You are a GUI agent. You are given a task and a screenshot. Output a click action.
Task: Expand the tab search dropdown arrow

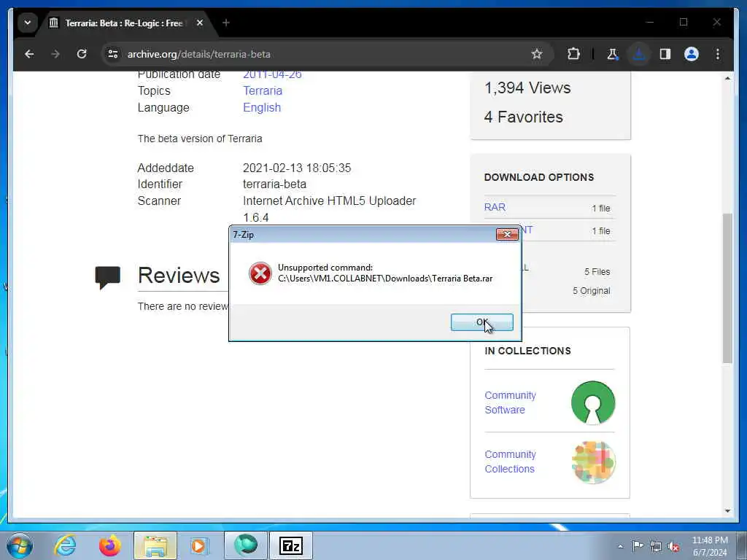[x=28, y=23]
